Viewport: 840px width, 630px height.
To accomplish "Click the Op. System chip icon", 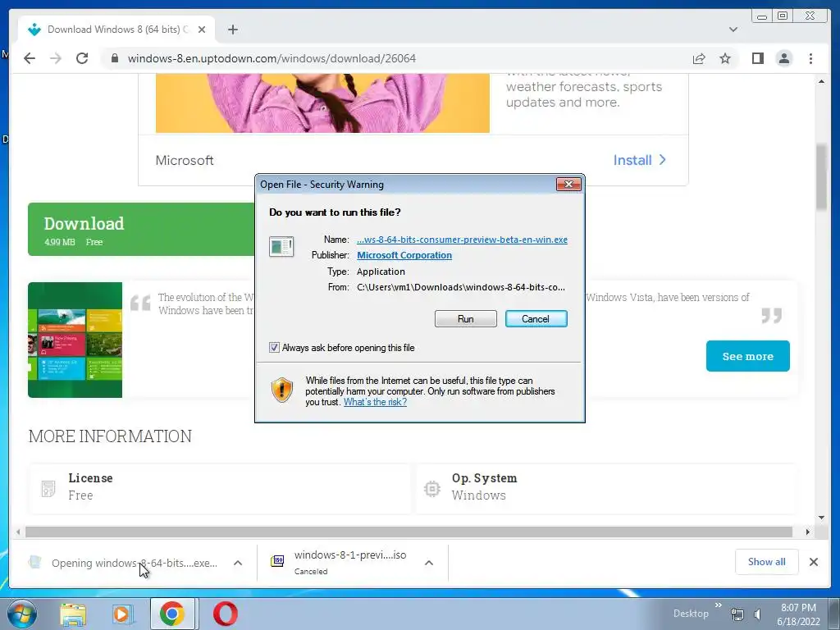I will pos(431,489).
